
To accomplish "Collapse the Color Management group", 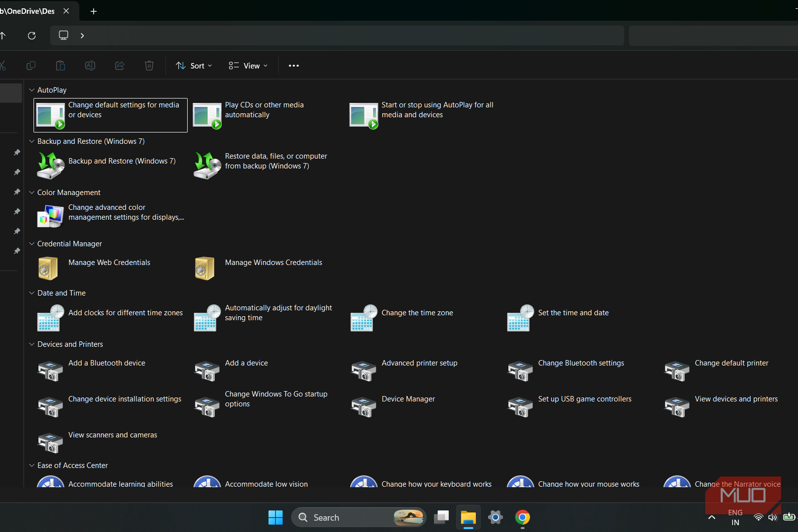I will [32, 193].
